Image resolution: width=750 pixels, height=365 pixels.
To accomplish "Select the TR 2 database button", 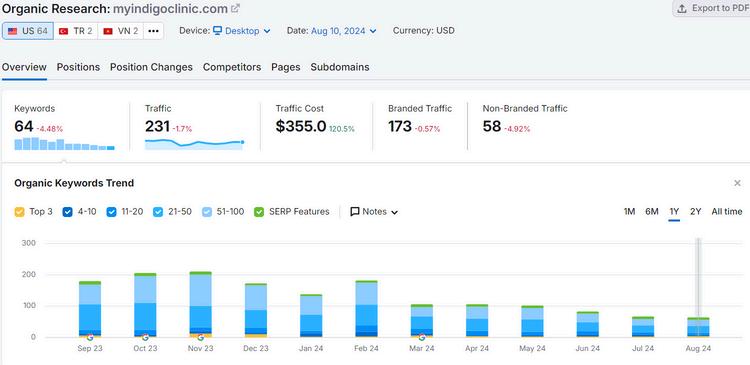I will pyautogui.click(x=76, y=31).
